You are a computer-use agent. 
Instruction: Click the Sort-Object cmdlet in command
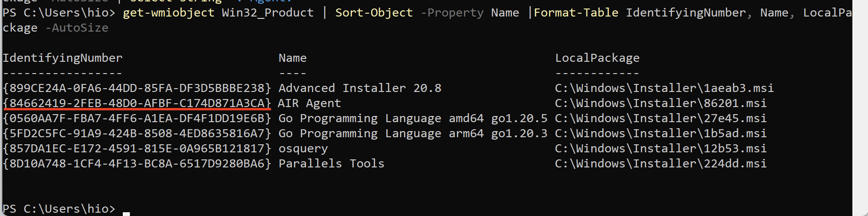click(x=374, y=13)
